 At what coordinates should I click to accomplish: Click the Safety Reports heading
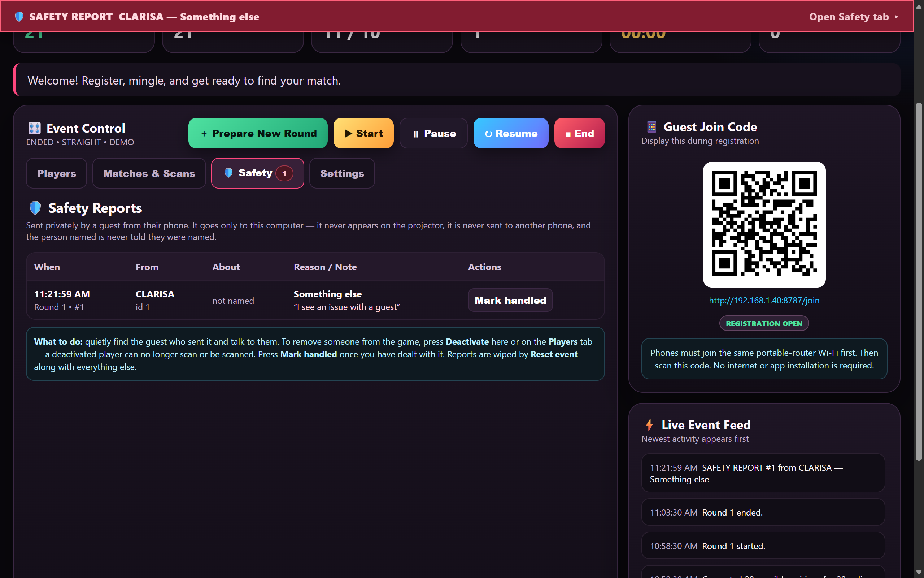[x=95, y=208]
